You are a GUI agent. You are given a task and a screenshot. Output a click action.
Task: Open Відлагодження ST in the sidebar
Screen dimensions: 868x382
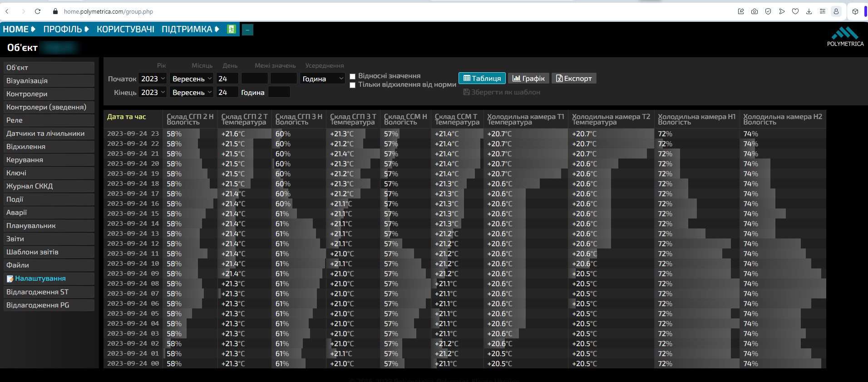pos(49,292)
